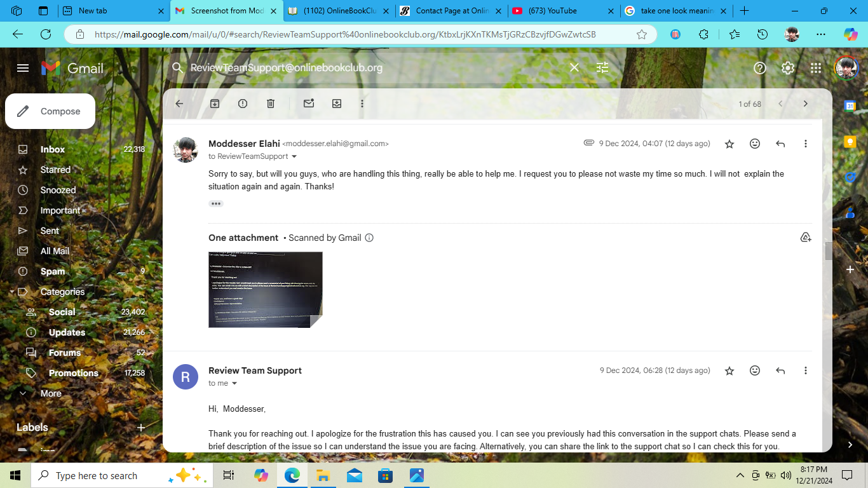868x488 pixels.
Task: Show search options filter icon
Action: pos(602,67)
